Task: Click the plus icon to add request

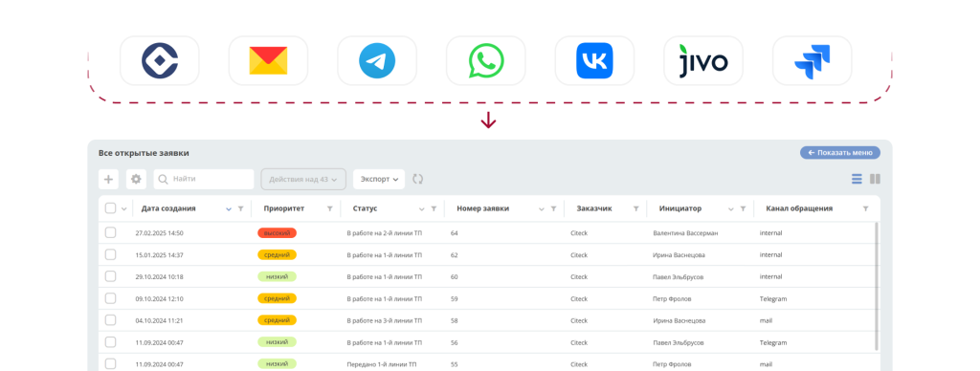Action: [109, 179]
